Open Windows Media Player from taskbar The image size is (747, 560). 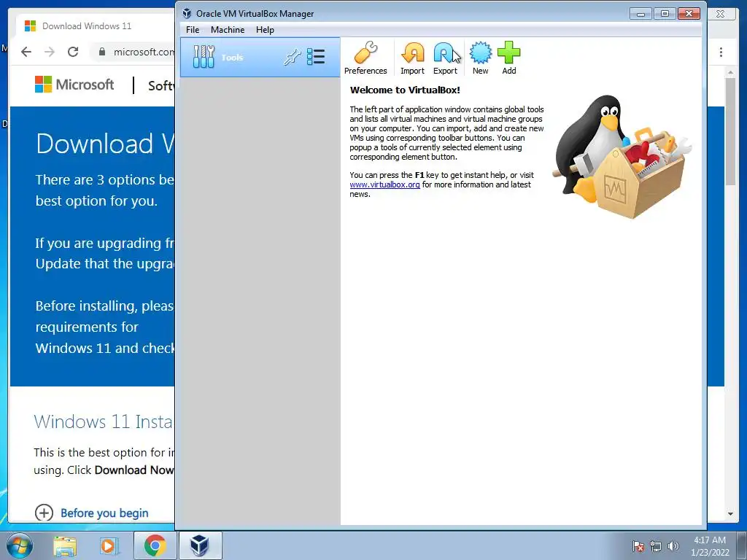(109, 545)
